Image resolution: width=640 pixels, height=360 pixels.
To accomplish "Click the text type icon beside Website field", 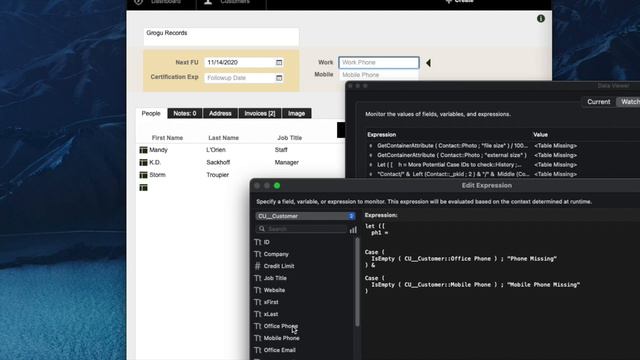I will [258, 290].
